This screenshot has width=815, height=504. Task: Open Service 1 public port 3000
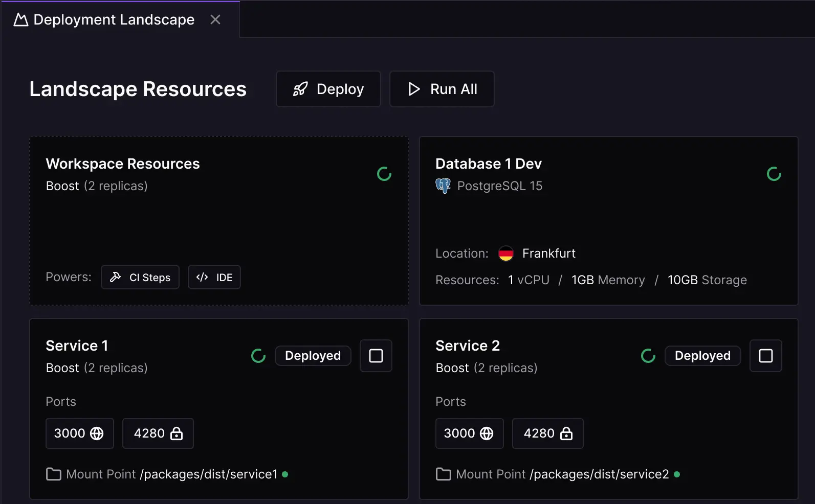[x=79, y=433]
